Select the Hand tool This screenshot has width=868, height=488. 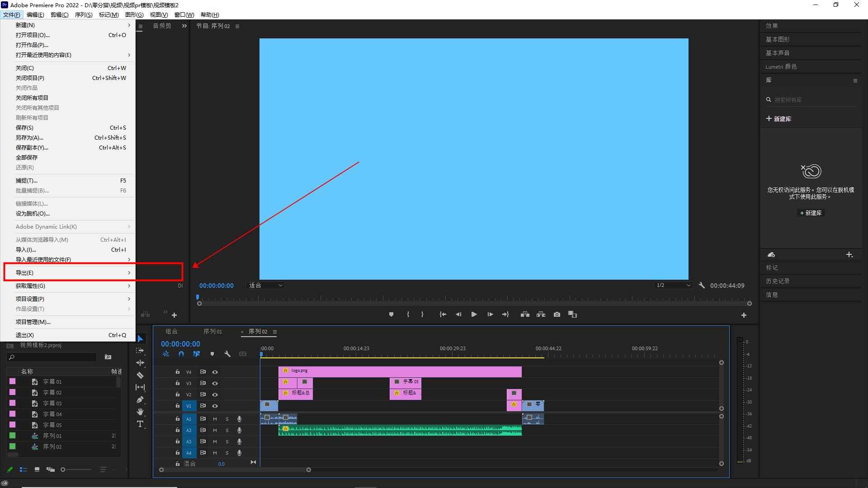click(140, 412)
